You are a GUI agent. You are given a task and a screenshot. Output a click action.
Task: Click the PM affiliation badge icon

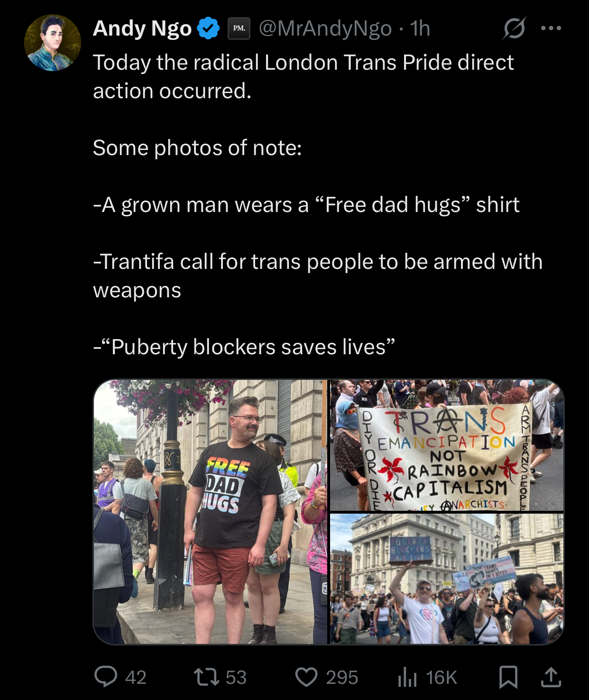(x=239, y=28)
